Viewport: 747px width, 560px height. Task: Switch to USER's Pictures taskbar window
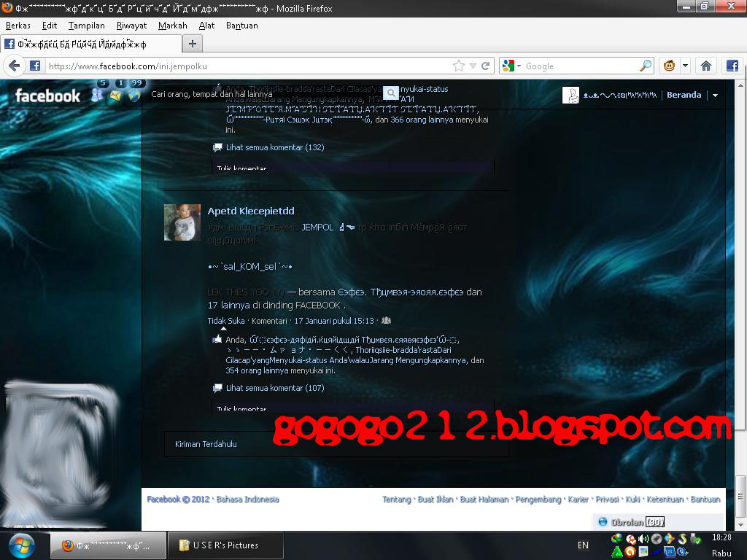click(x=225, y=545)
